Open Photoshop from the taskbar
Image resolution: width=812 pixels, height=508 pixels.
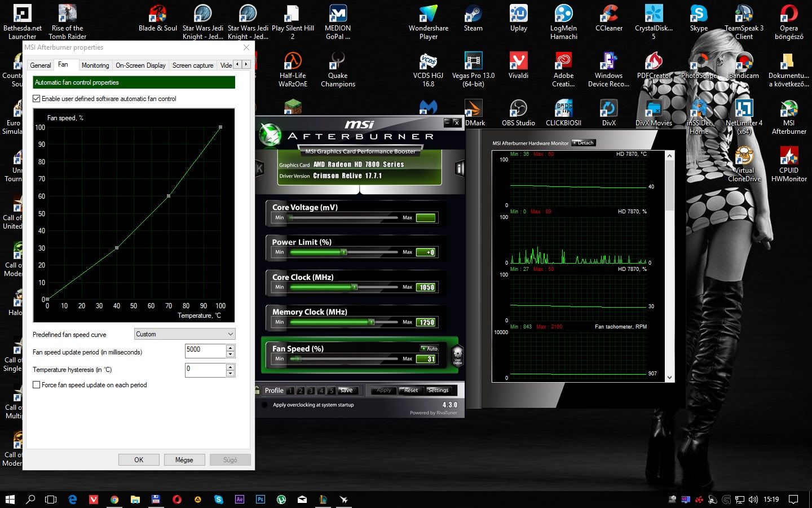(261, 500)
